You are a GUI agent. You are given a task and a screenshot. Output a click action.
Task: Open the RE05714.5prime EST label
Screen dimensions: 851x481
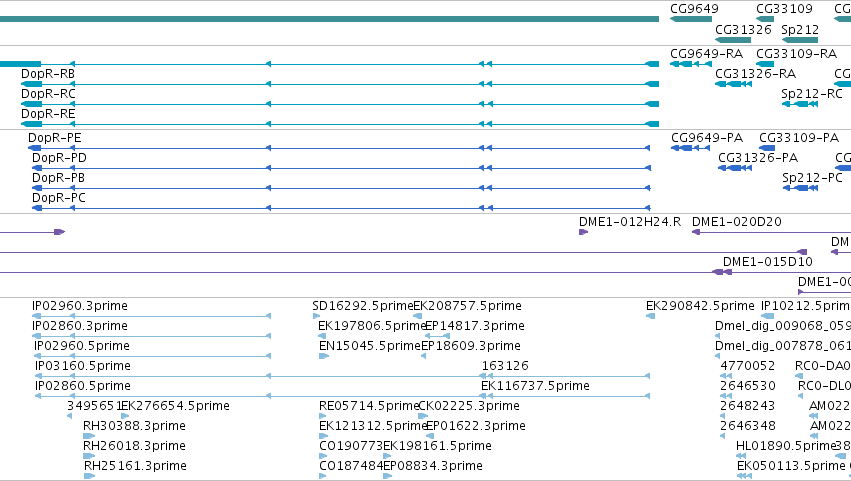point(369,406)
